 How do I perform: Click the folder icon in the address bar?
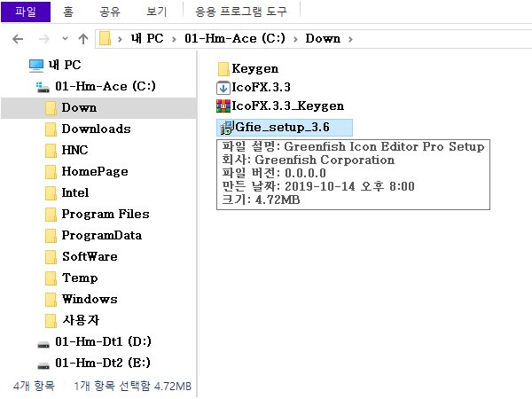click(105, 39)
